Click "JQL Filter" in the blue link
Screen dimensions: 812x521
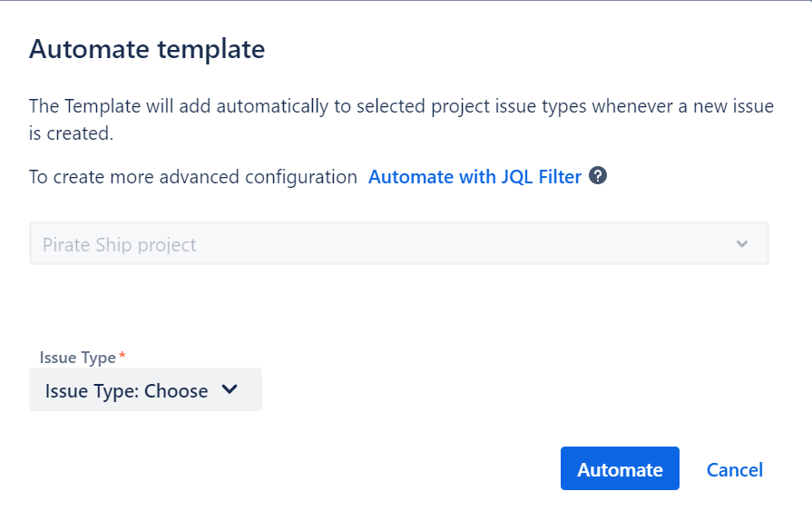(541, 177)
